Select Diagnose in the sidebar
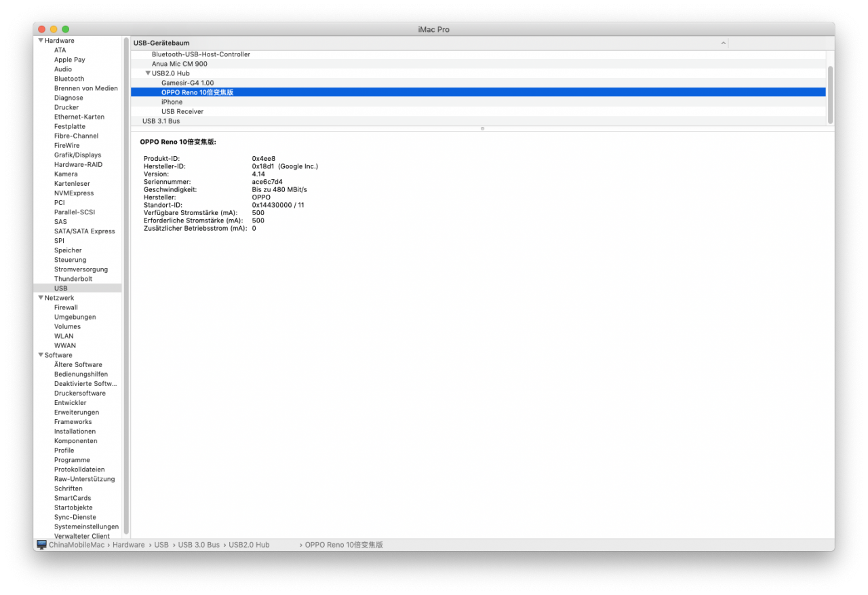Screen dimensions: 868x595 [68, 98]
